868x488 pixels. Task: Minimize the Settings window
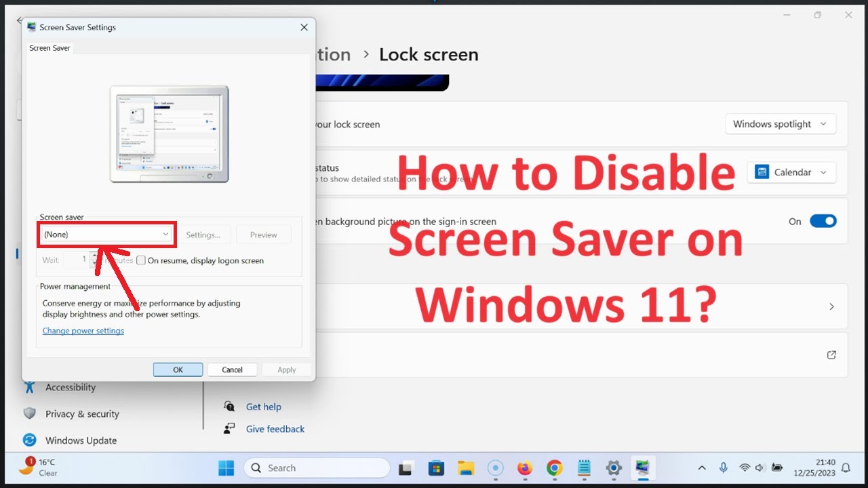point(787,15)
